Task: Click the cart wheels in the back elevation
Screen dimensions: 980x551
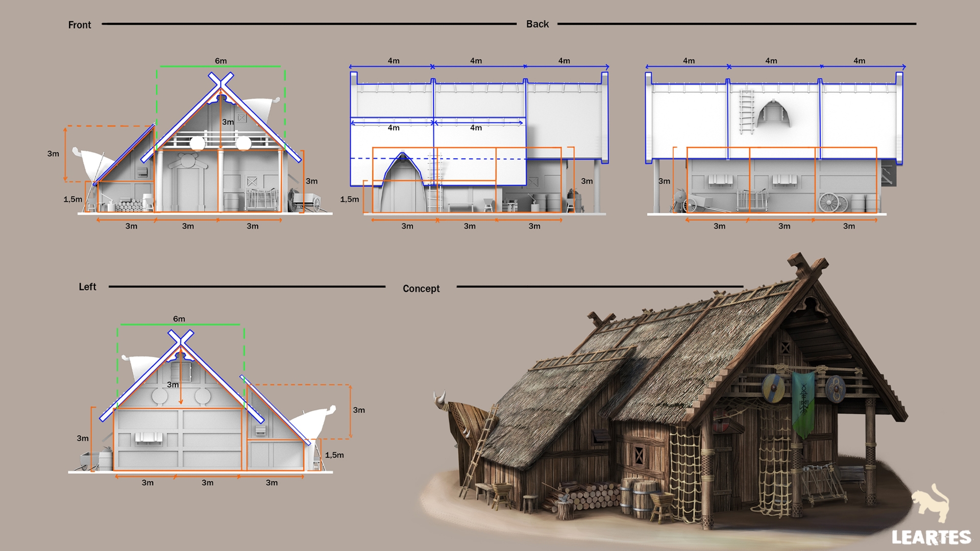Action: (833, 203)
